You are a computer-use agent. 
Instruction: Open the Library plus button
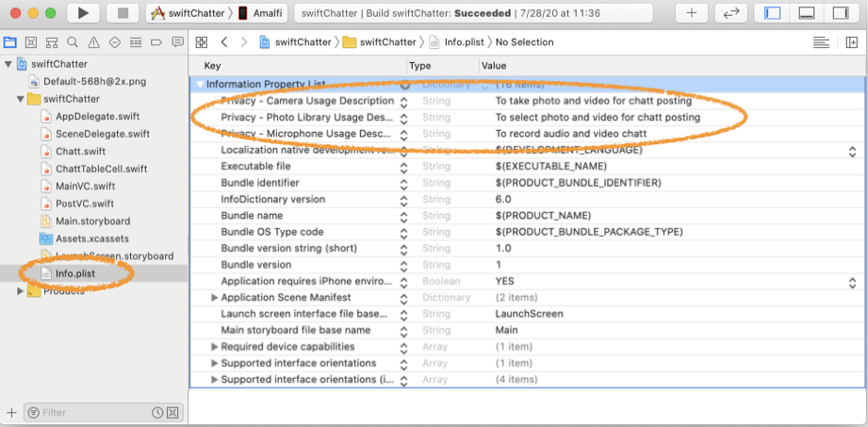692,13
